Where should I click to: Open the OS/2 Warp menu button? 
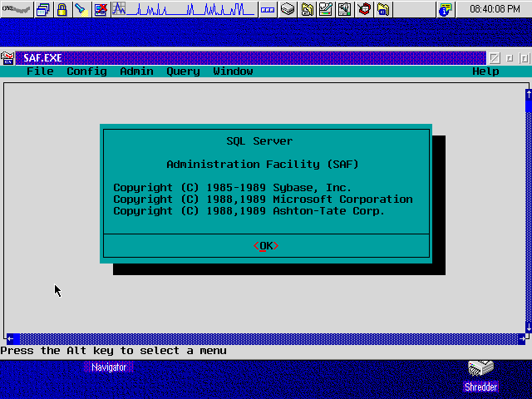tap(17, 9)
